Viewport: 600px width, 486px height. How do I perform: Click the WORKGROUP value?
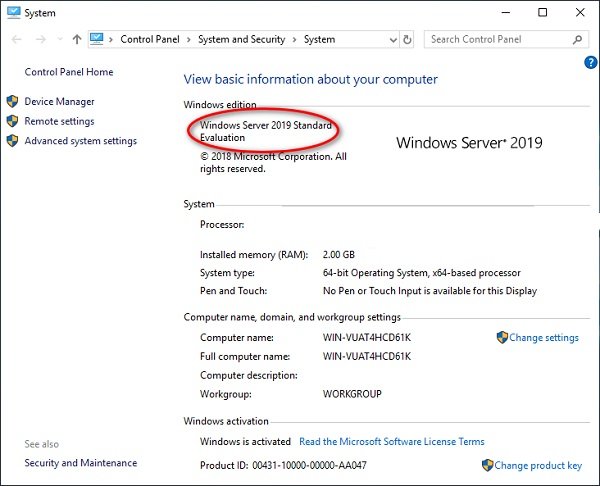click(352, 394)
